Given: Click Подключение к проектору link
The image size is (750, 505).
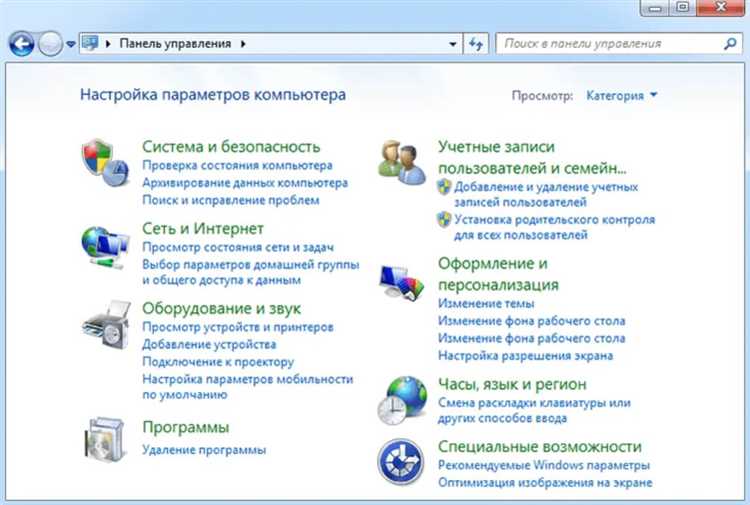Looking at the screenshot, I should [x=218, y=362].
